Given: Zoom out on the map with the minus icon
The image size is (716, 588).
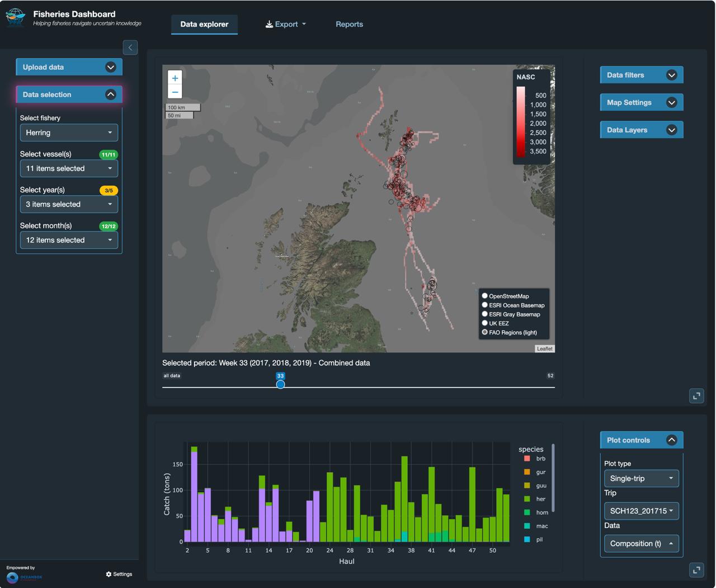Looking at the screenshot, I should [175, 92].
